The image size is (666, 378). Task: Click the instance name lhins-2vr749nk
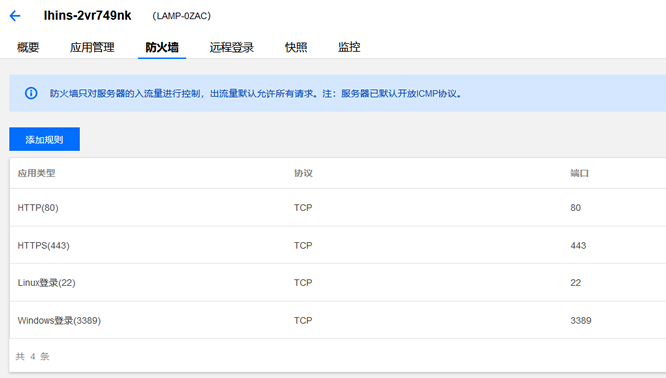(87, 16)
